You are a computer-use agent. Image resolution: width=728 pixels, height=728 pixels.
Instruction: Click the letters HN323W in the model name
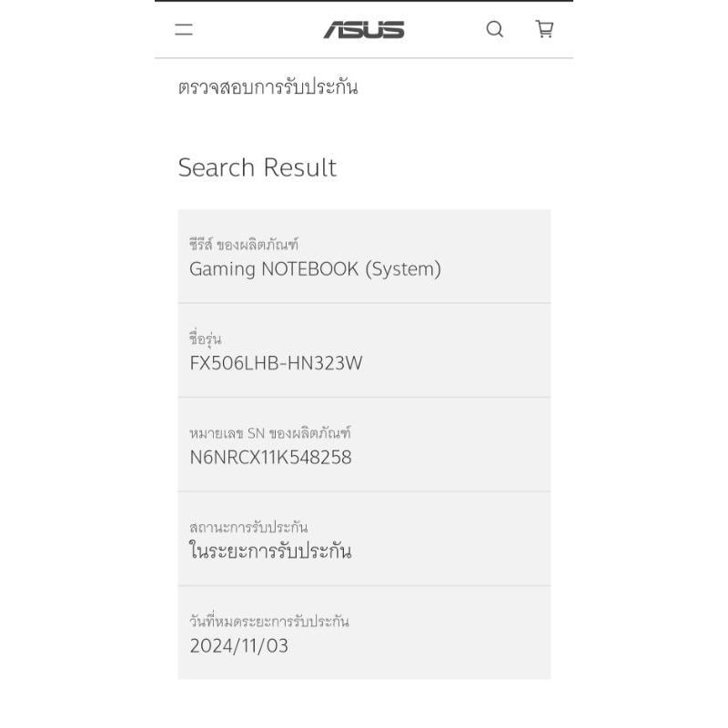(x=329, y=364)
